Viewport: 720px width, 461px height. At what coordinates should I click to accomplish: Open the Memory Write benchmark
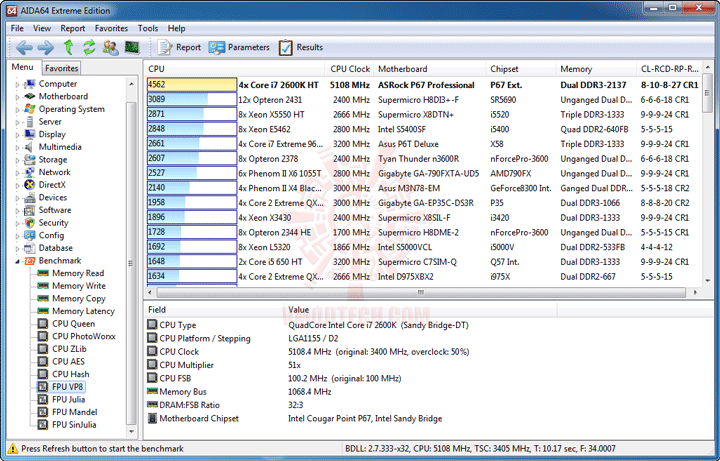72,286
